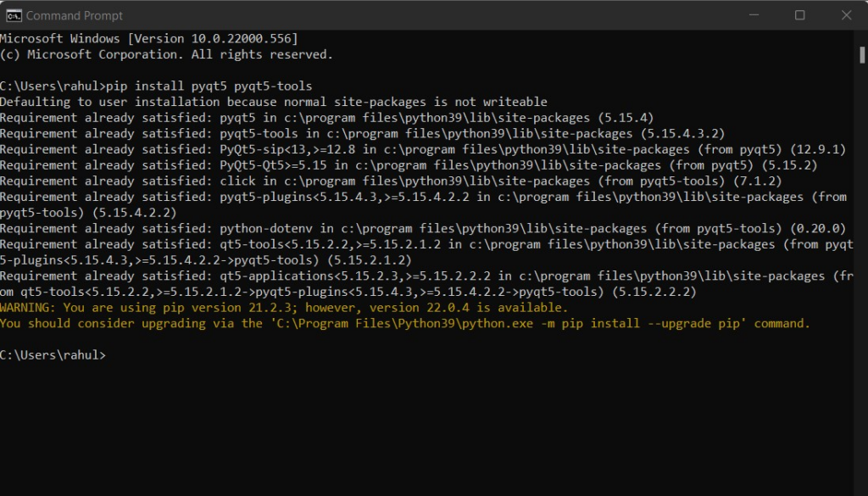Click the Microsoft Windows version line
The width and height of the screenshot is (868, 496).
[148, 39]
